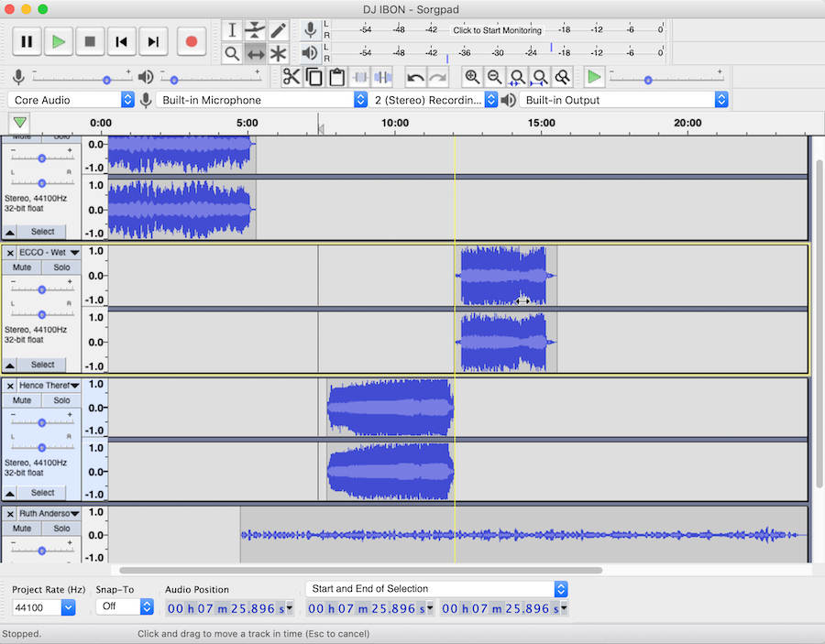
Task: Click Hence Theref track pan slider
Action: [41, 447]
